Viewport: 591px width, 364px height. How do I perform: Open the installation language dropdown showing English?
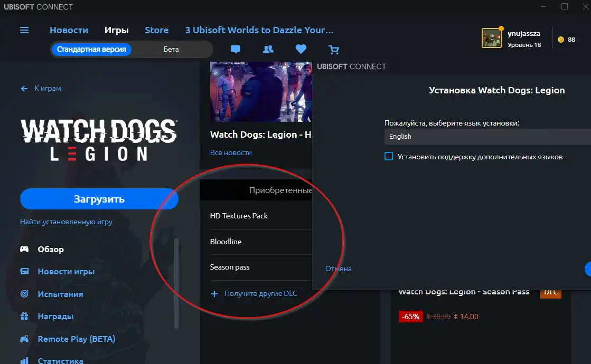(x=487, y=136)
